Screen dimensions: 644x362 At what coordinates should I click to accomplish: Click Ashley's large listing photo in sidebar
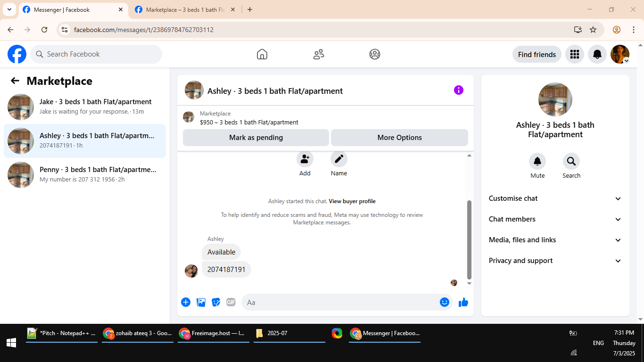pos(555,99)
